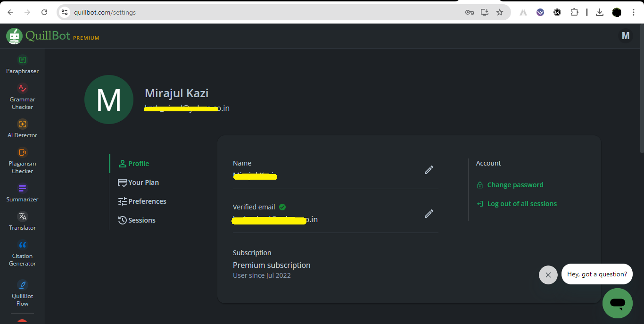Viewport: 644px width, 324px height.
Task: Click the PREMIUM badge beside QuillBot
Action: click(x=86, y=38)
